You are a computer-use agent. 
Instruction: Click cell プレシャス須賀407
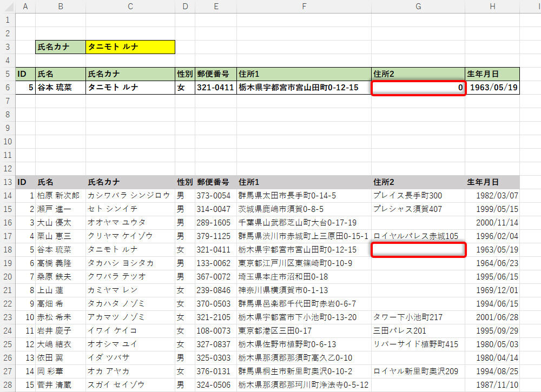click(x=418, y=209)
